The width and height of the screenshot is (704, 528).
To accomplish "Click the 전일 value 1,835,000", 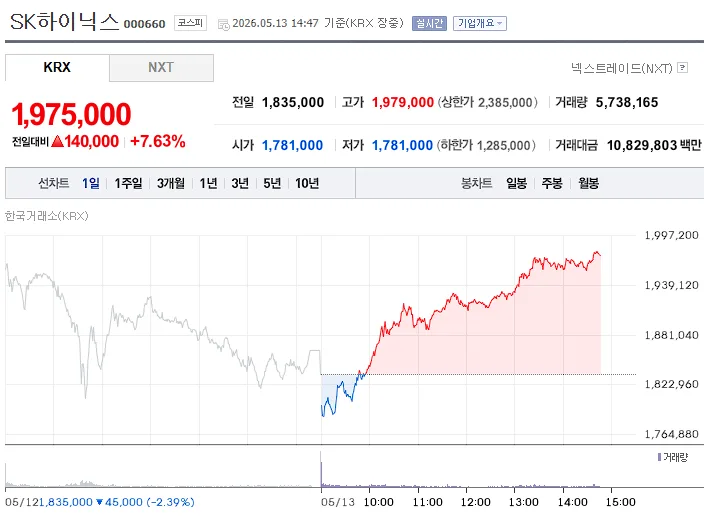I will [x=293, y=102].
